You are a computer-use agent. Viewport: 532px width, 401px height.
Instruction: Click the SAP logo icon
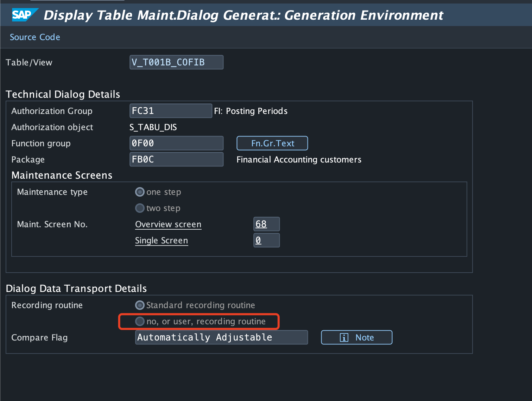click(x=25, y=15)
